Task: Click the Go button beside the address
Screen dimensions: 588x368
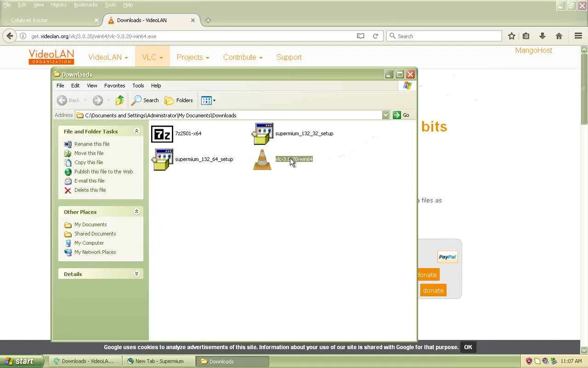Action: [401, 115]
